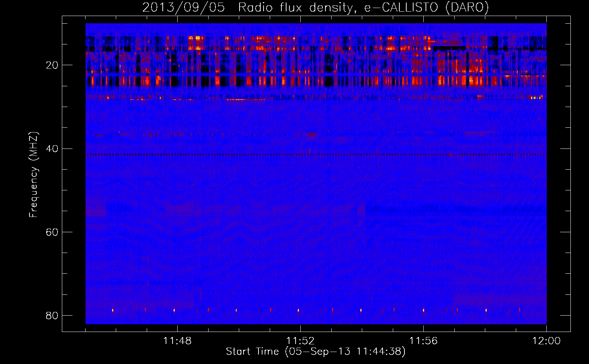Click the 60 MHz frequency tick label
This screenshot has width=589, height=364.
52,232
